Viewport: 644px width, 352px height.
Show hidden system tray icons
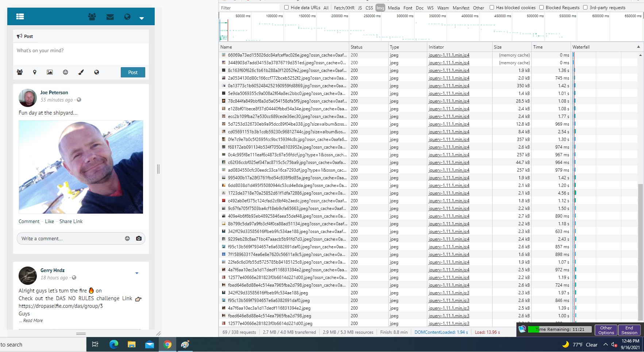click(605, 344)
